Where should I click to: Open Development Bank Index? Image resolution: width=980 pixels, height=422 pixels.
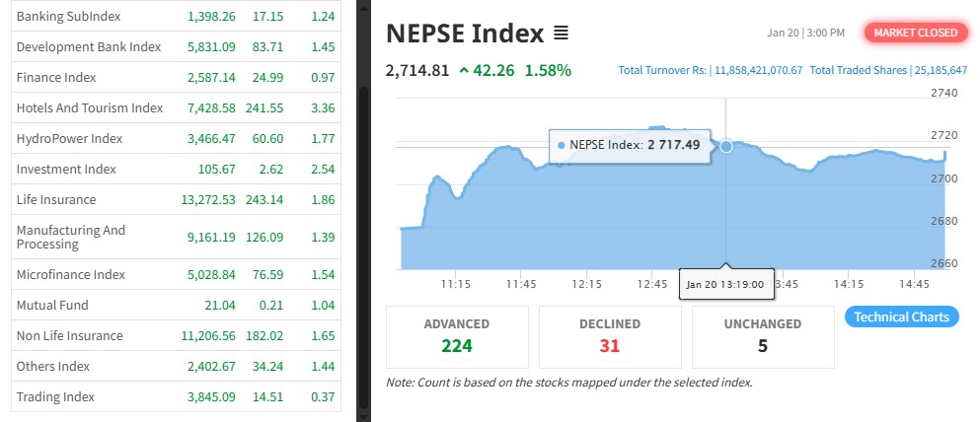point(88,47)
